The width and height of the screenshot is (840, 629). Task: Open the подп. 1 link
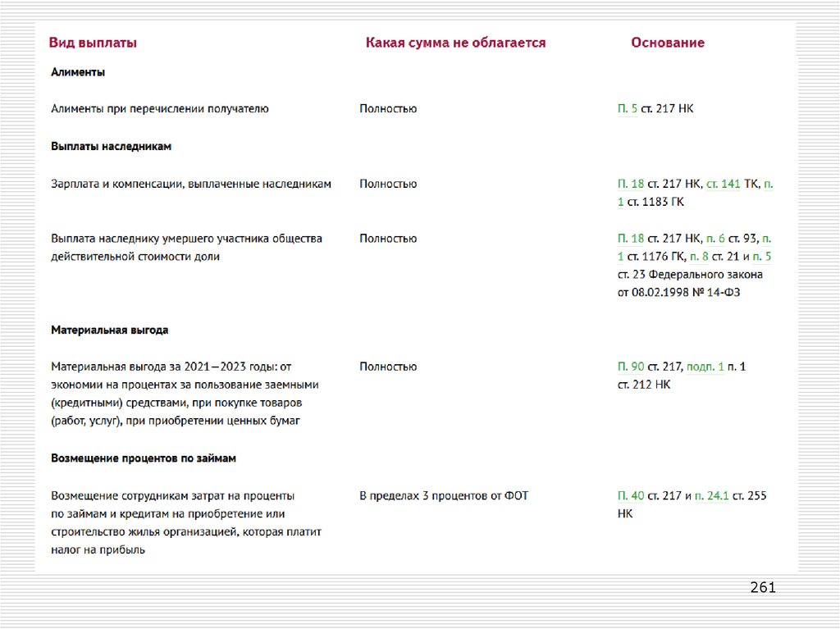click(x=705, y=367)
